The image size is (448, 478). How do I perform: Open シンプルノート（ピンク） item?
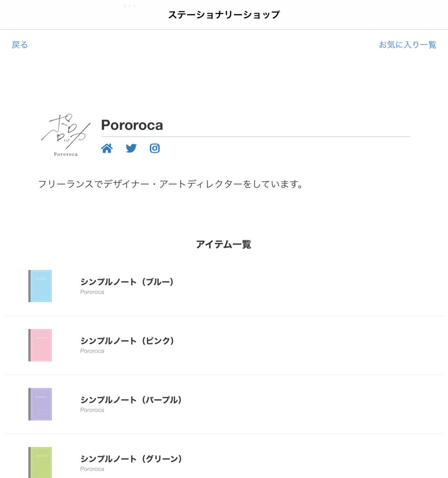[x=127, y=341]
